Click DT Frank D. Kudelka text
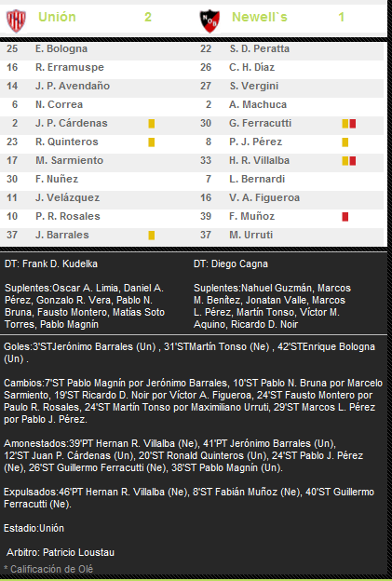This screenshot has height=581, width=392. [51, 263]
